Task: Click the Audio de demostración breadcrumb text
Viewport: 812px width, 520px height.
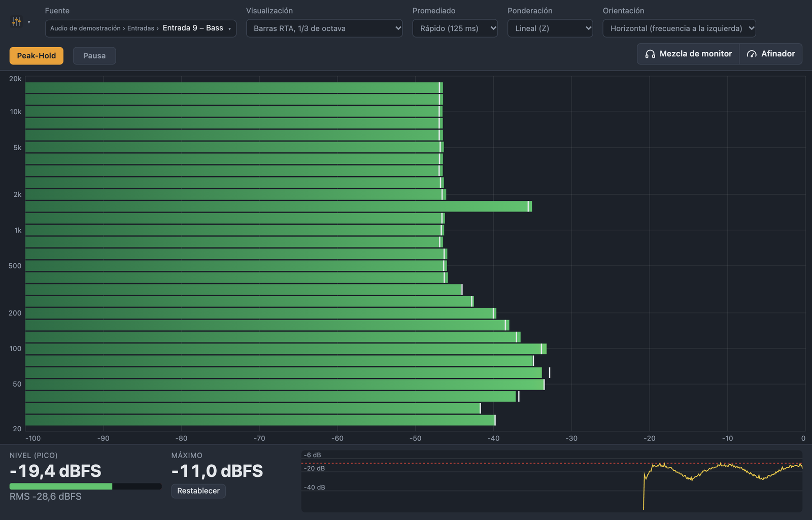Action: coord(85,28)
